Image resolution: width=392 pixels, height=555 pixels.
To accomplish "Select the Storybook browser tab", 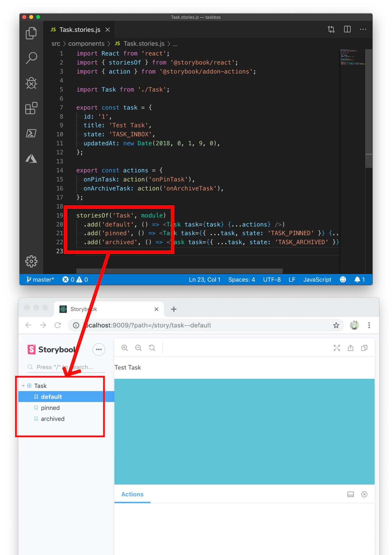I will tap(109, 309).
